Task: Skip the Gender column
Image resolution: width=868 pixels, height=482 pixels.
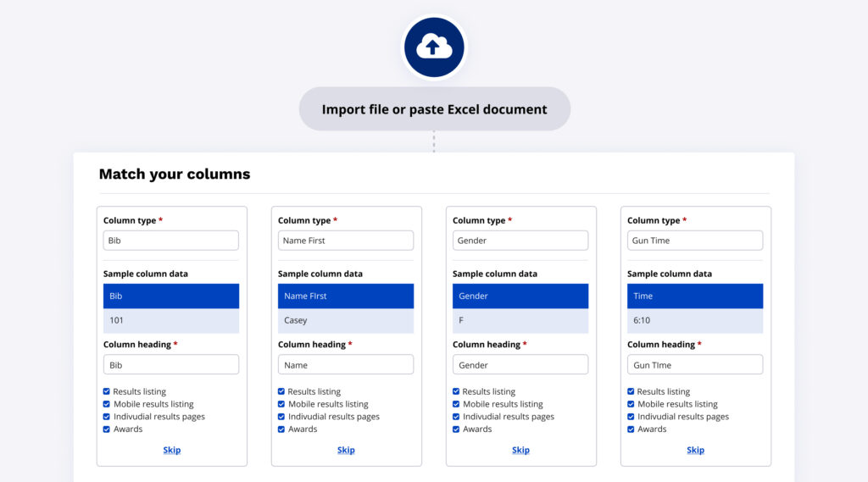Action: click(x=520, y=450)
